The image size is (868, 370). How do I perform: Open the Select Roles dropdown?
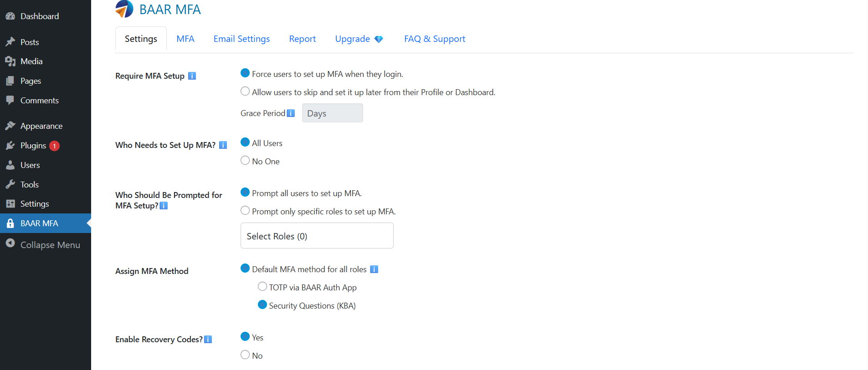pyautogui.click(x=317, y=236)
